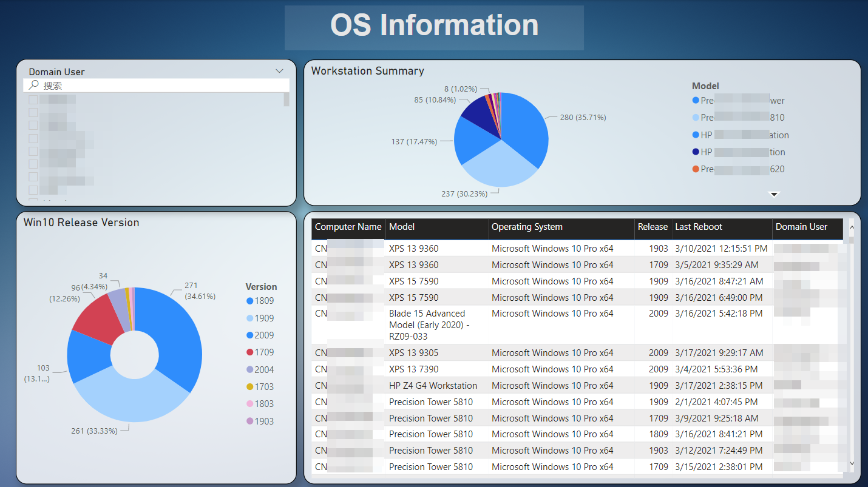Click the red 1709 version legend marker
The height and width of the screenshot is (487, 868).
[250, 352]
